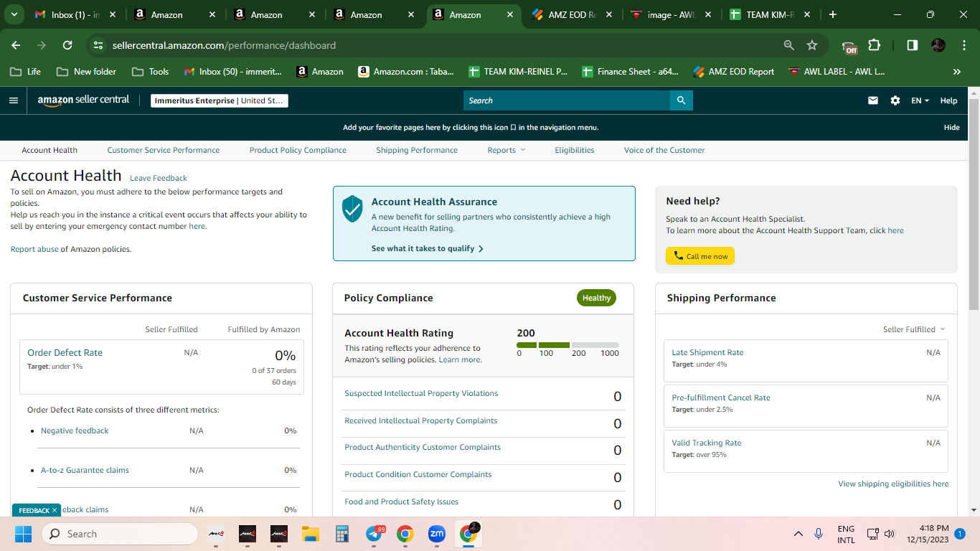Go to the Voice of the Customer tab
The width and height of the screenshot is (980, 551).
tap(664, 150)
